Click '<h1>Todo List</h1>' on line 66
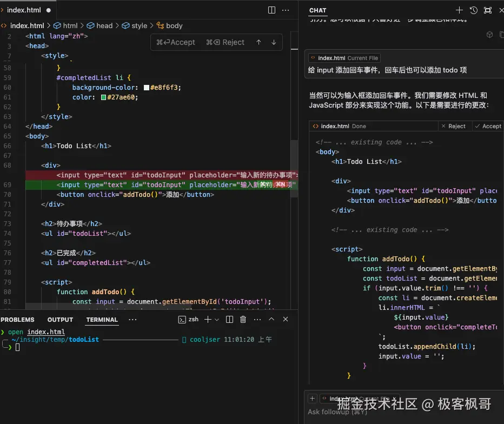This screenshot has width=504, height=424. pyautogui.click(x=76, y=146)
